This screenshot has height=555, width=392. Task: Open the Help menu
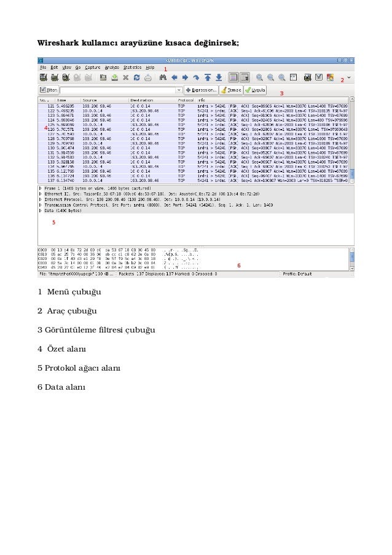click(150, 67)
